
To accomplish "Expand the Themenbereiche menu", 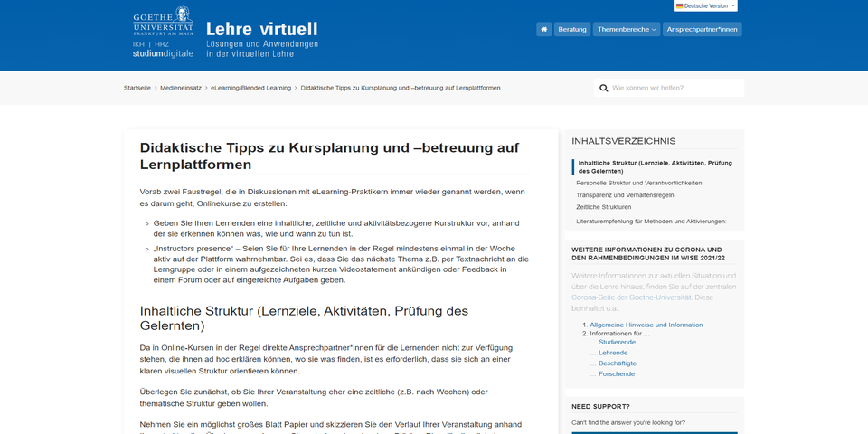I will [626, 29].
